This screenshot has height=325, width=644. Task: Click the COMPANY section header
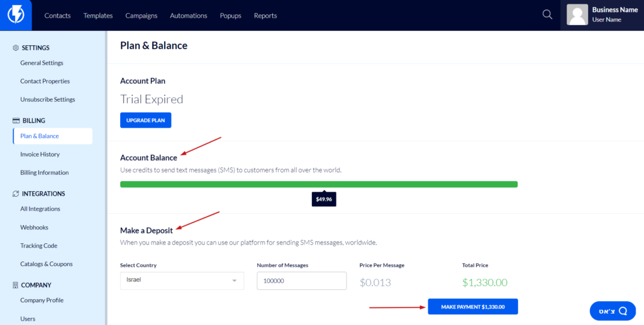[x=36, y=285]
